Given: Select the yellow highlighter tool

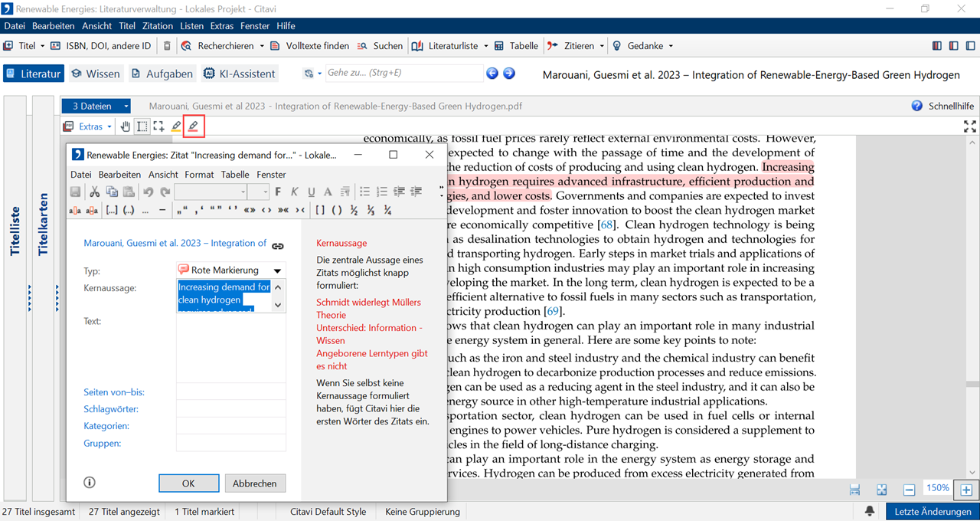Looking at the screenshot, I should point(176,126).
